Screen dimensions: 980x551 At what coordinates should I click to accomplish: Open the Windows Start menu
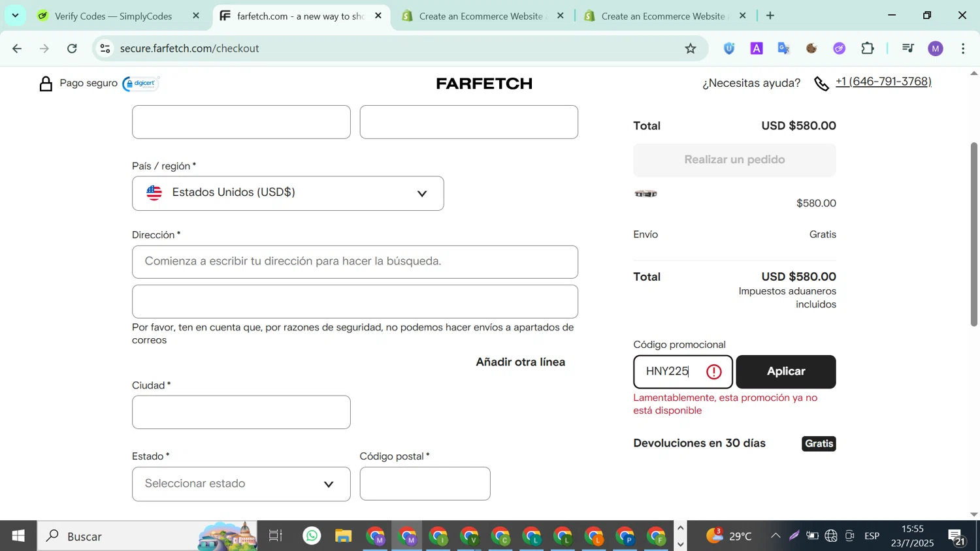click(18, 536)
